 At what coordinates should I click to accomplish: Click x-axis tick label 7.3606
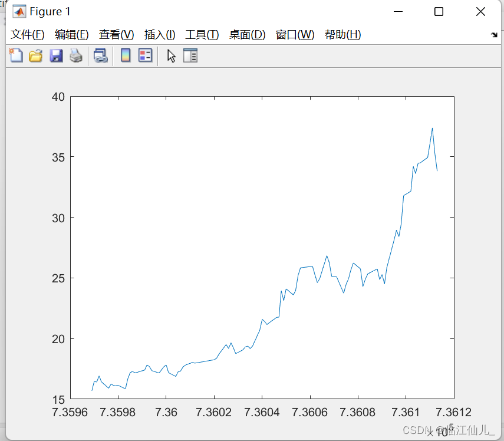click(310, 412)
